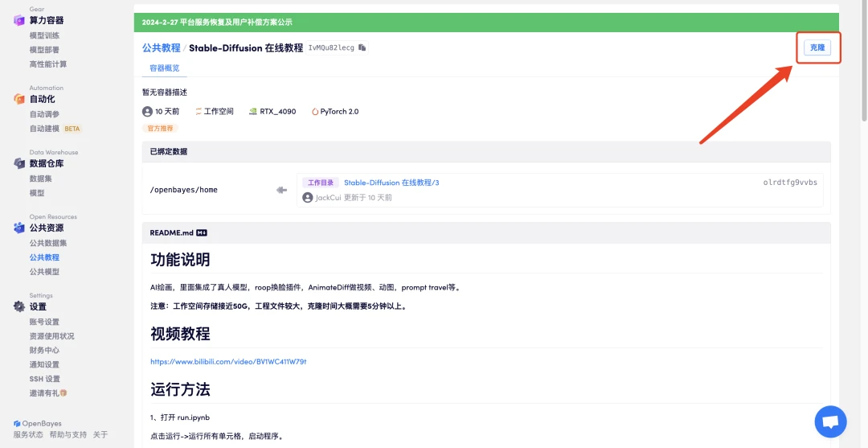Screen dimensions: 868x448
Task: Click the RTX_4090 GPU icon
Action: [x=253, y=111]
